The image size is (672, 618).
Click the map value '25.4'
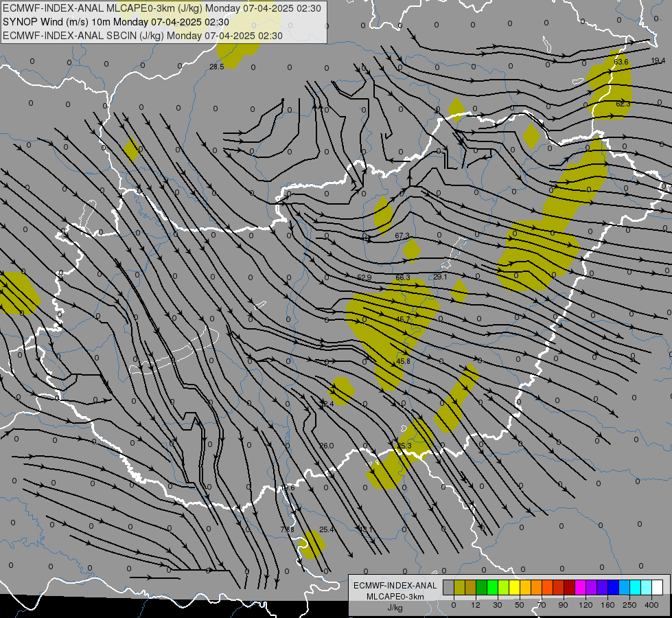tap(326, 529)
